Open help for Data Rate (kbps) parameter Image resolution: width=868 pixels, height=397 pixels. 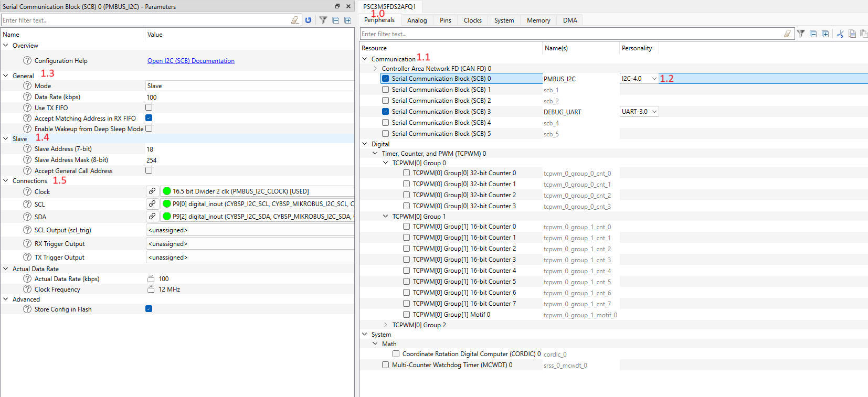click(27, 97)
